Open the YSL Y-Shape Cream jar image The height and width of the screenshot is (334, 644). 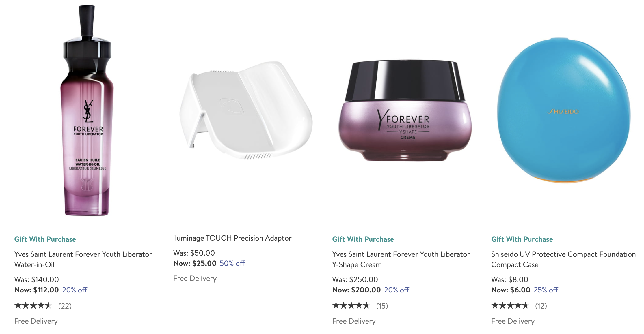coord(405,110)
